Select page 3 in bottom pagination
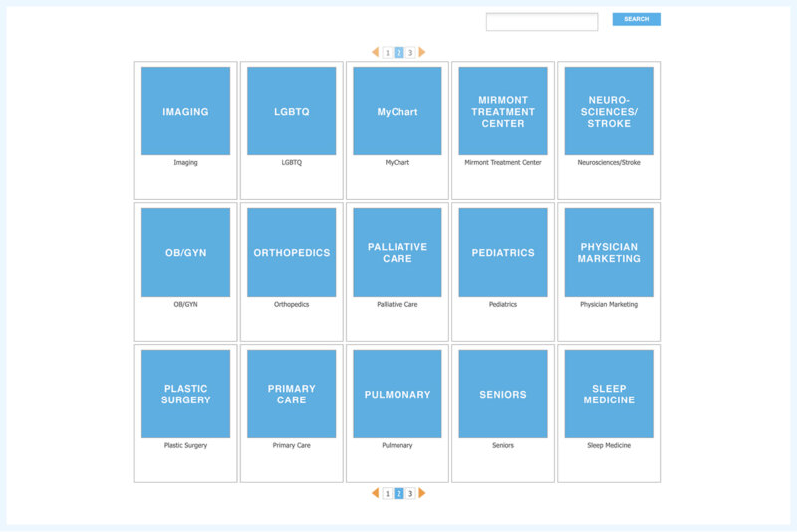797x532 pixels. [x=410, y=493]
